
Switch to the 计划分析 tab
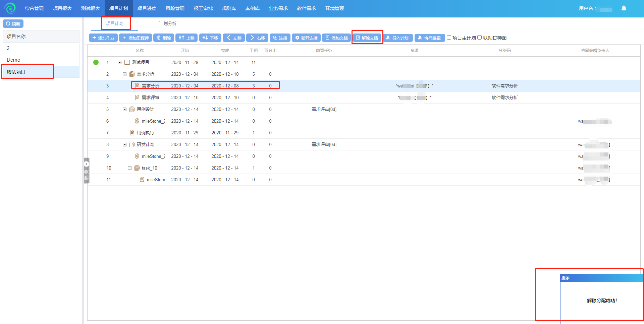[168, 23]
